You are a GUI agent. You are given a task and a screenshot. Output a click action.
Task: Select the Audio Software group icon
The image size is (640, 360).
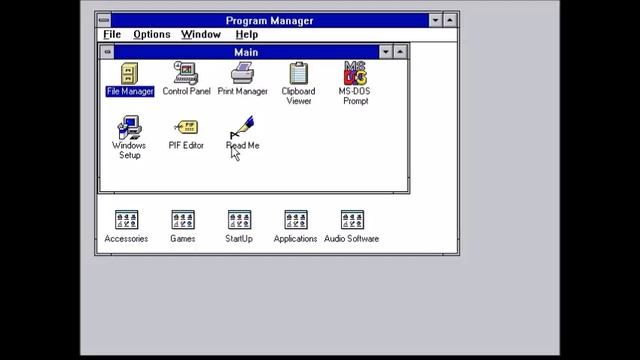click(352, 220)
